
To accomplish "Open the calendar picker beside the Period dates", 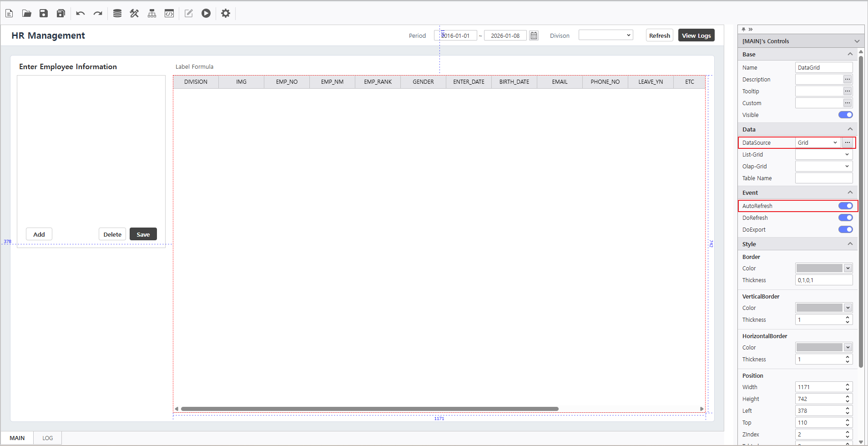I will (534, 35).
